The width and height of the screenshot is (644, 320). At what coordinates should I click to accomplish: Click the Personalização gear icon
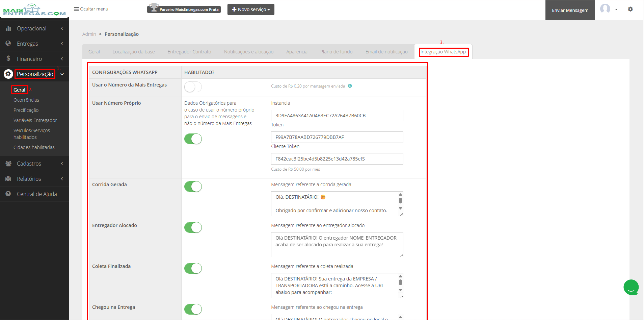click(8, 74)
